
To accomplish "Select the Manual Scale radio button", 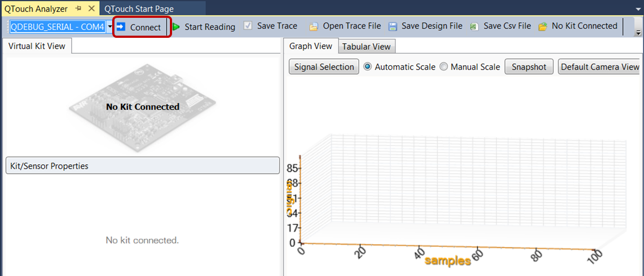I will click(x=443, y=67).
